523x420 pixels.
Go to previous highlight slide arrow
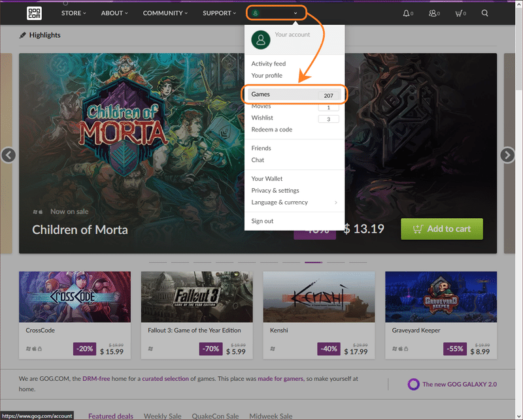8,155
